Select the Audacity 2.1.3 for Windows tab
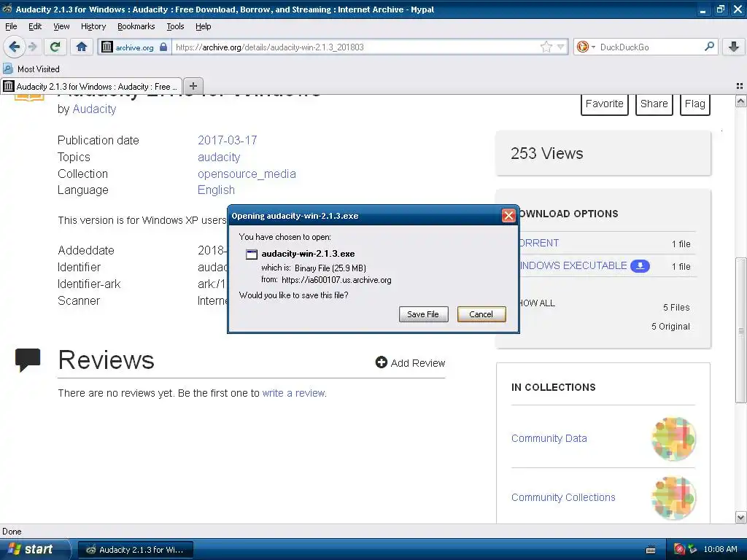The image size is (747, 560). tap(91, 86)
